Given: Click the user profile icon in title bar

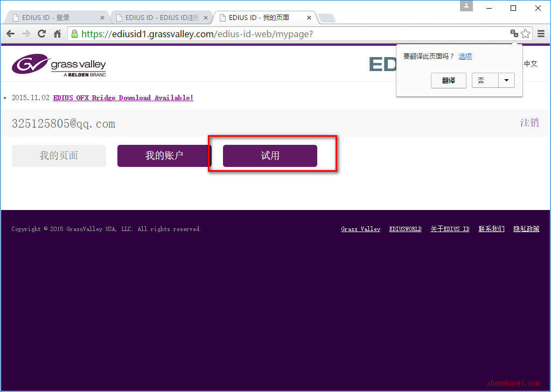Looking at the screenshot, I should [x=466, y=5].
